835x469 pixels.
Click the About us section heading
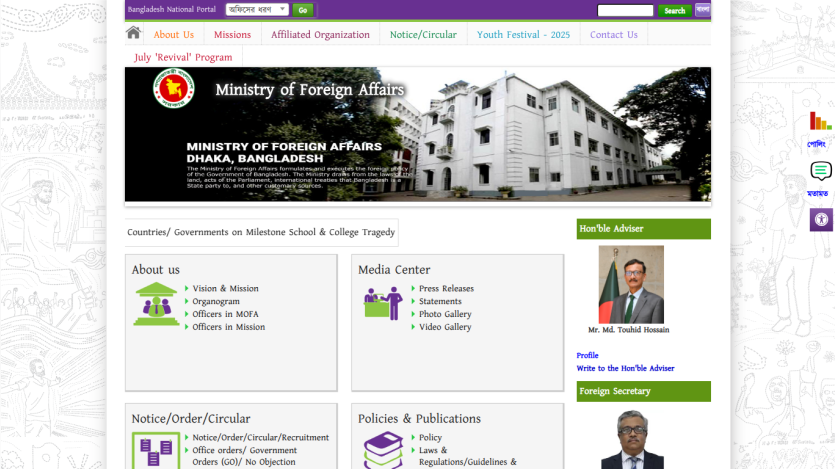155,270
